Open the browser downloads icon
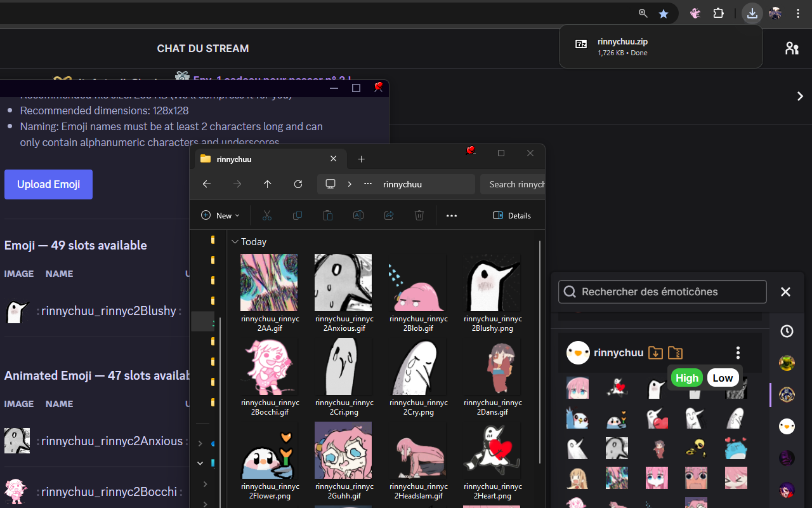 pyautogui.click(x=752, y=13)
